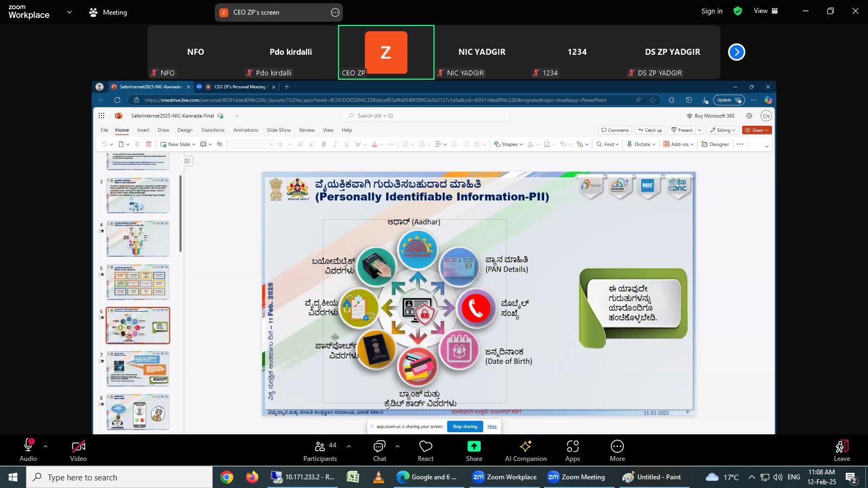868x488 pixels.
Task: Open the Insert ribbon tab in PowerPoint
Action: tap(143, 130)
